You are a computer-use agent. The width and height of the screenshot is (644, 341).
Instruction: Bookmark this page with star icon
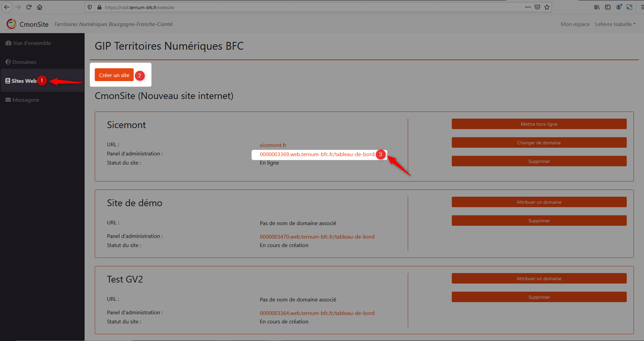tap(547, 7)
